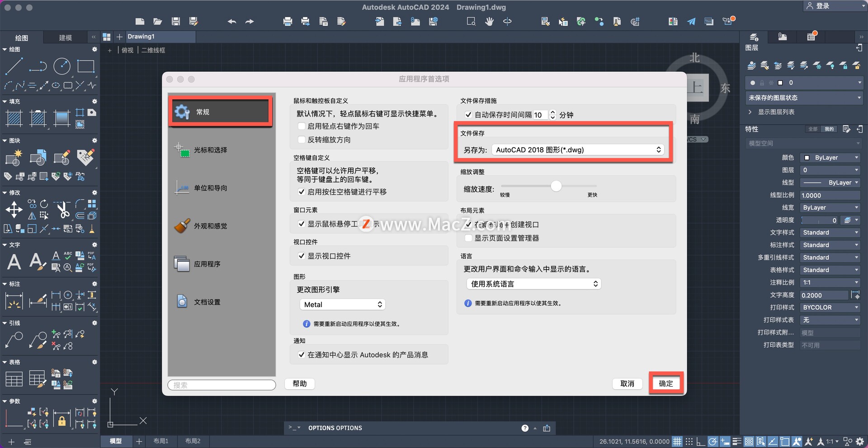Open the use system language dropdown

[533, 284]
